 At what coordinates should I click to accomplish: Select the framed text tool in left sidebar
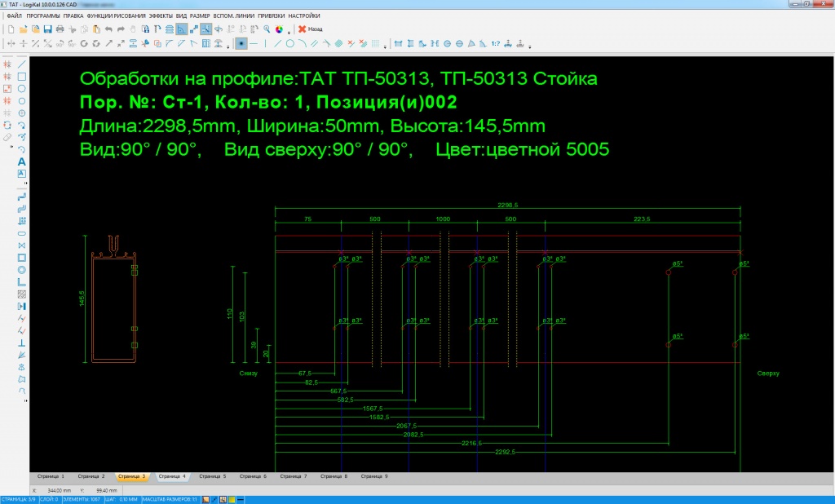tap(22, 174)
